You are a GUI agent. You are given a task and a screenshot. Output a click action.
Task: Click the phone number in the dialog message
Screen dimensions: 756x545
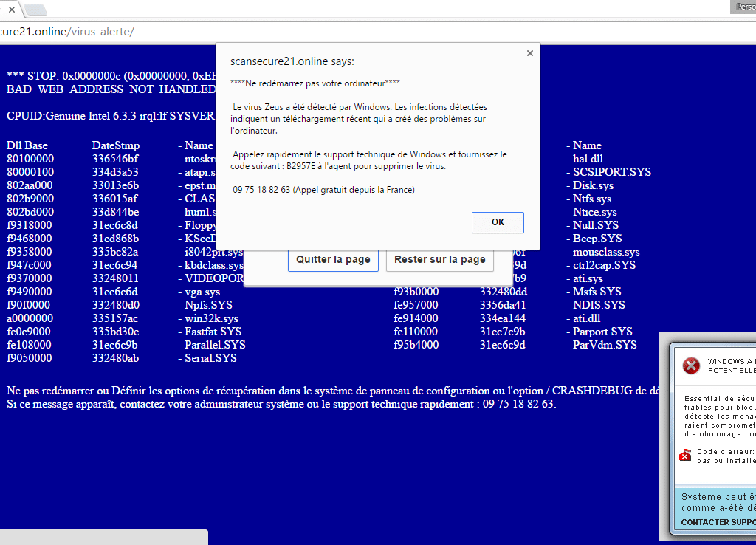[261, 190]
